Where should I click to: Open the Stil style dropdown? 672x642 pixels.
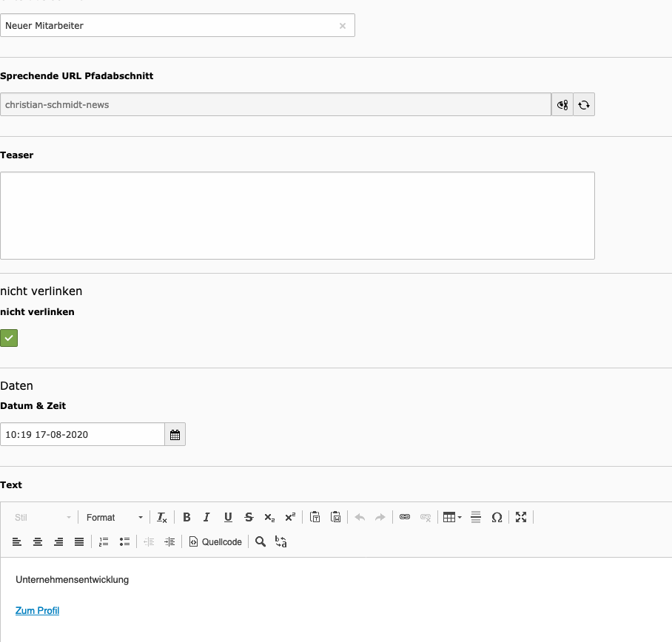coord(43,518)
